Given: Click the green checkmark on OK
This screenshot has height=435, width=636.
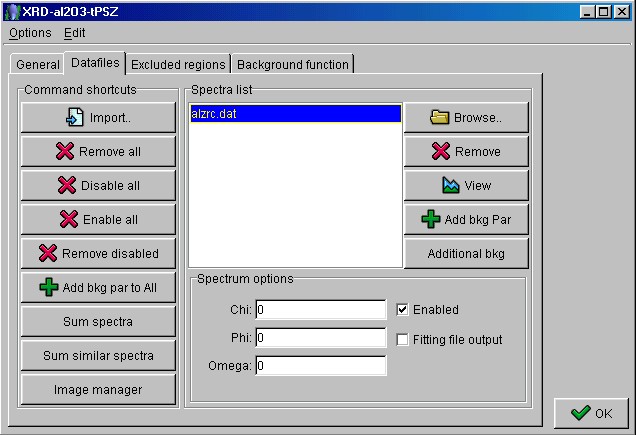Looking at the screenshot, I should point(580,413).
